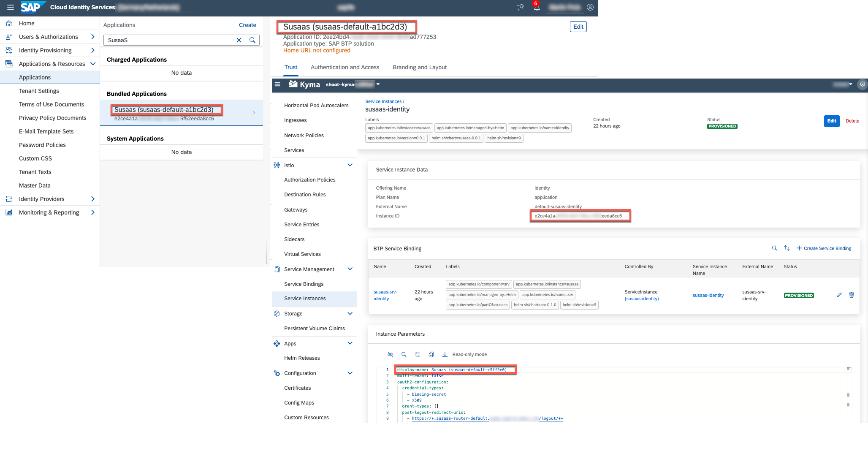Delete susaas-srv-identity binding trash icon
The image size is (868, 451).
[852, 295]
